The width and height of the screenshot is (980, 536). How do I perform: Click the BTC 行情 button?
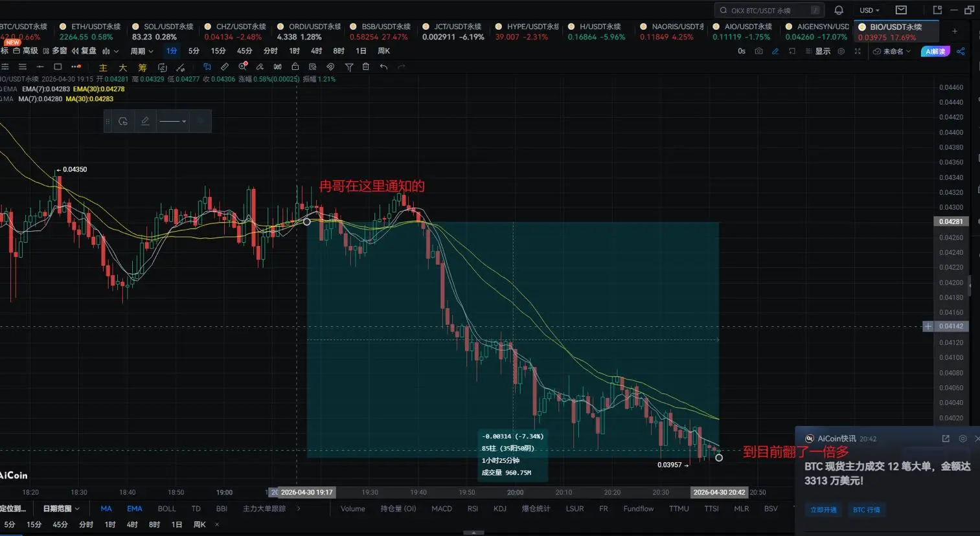(867, 510)
